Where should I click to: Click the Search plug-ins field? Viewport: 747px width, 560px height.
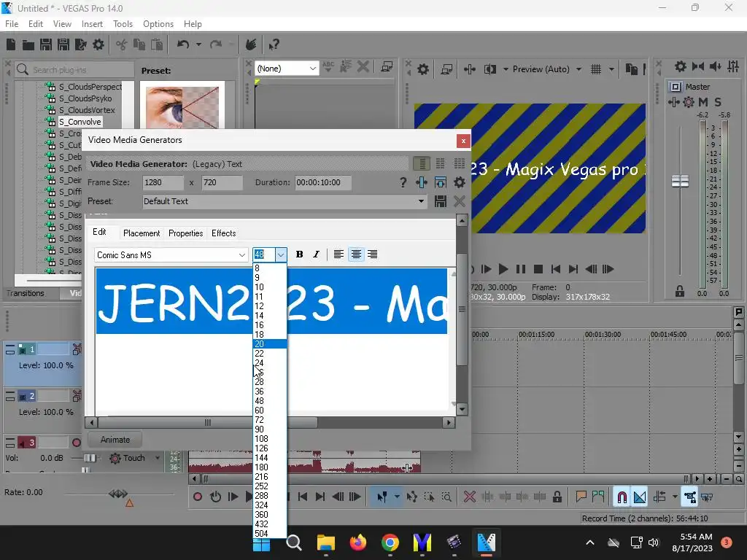[74, 69]
